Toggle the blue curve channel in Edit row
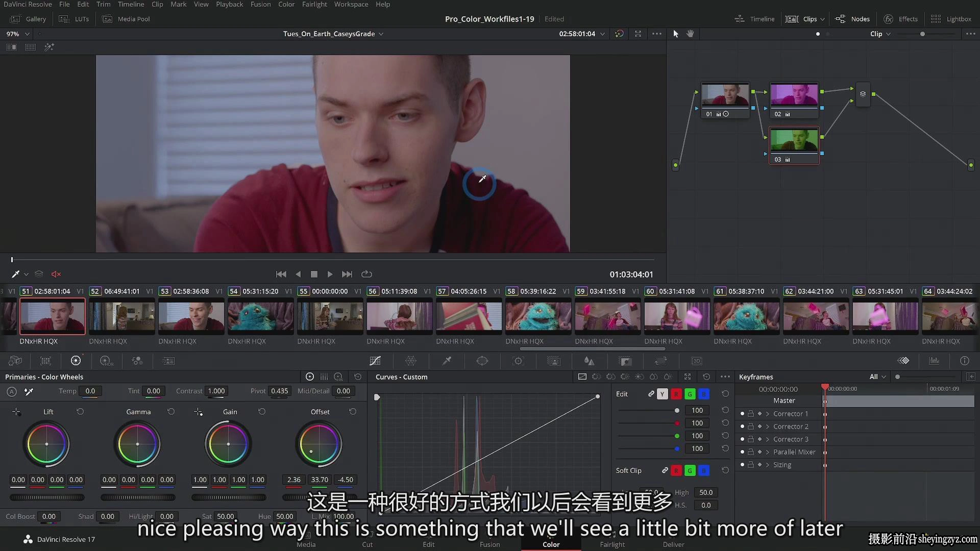The image size is (980, 551). 704,394
